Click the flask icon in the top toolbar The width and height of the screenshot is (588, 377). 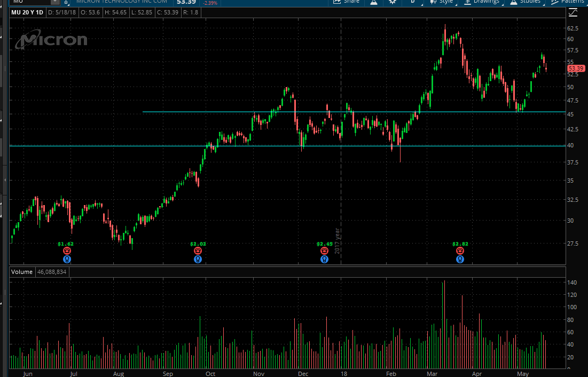pos(374,2)
